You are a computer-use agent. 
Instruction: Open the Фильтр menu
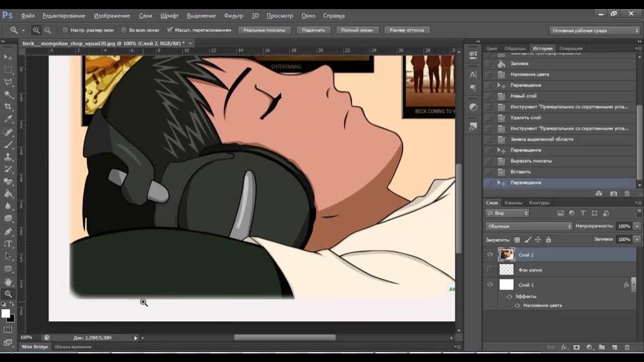pos(233,16)
